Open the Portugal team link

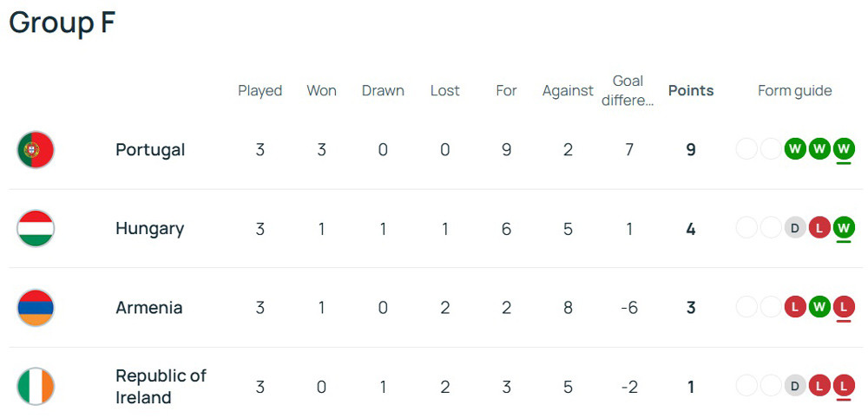pyautogui.click(x=150, y=150)
